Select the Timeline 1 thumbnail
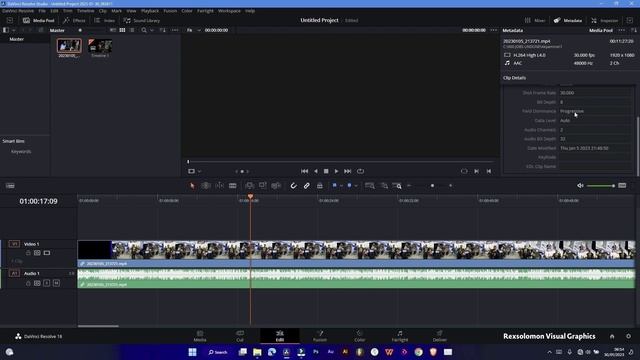This screenshot has height=360, width=640. (100, 46)
